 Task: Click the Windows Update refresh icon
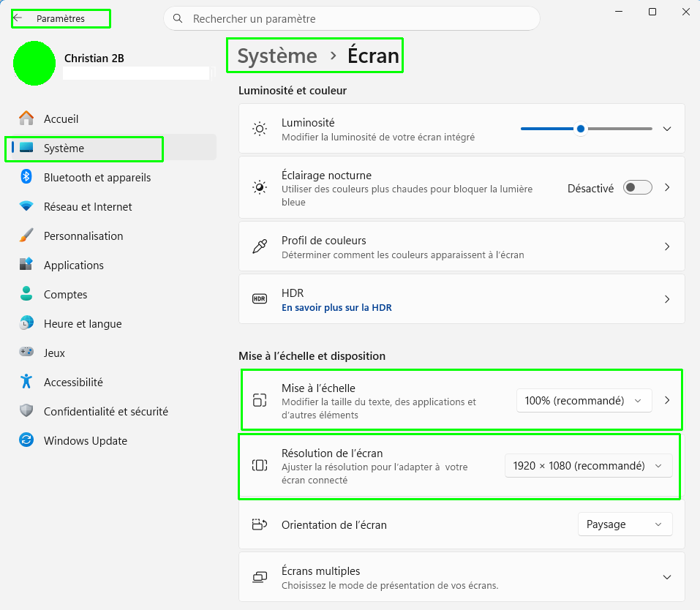click(x=26, y=440)
